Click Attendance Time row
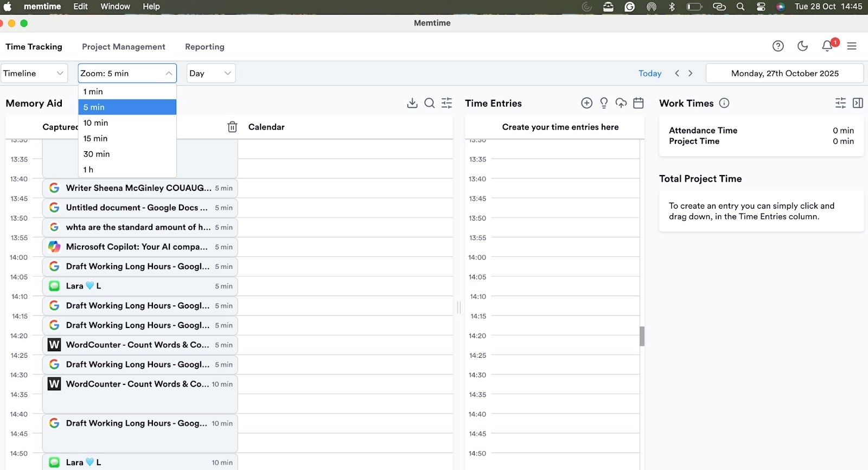This screenshot has width=868, height=470. click(761, 130)
